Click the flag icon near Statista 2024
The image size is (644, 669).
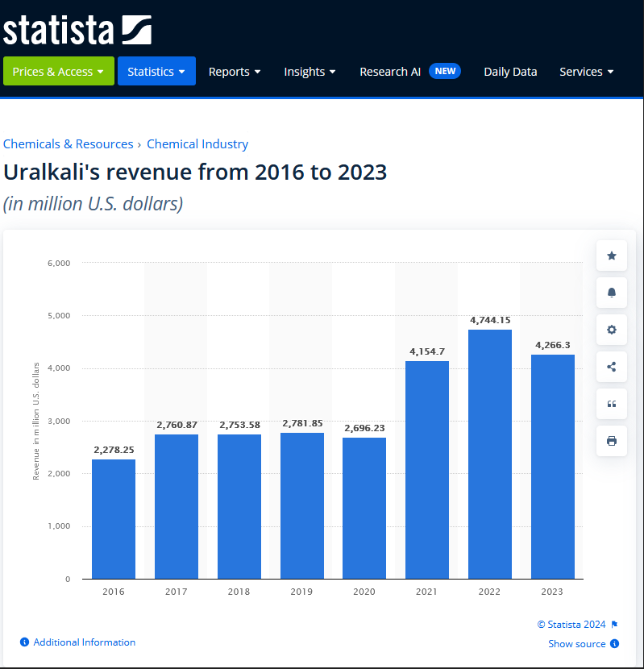(x=614, y=625)
